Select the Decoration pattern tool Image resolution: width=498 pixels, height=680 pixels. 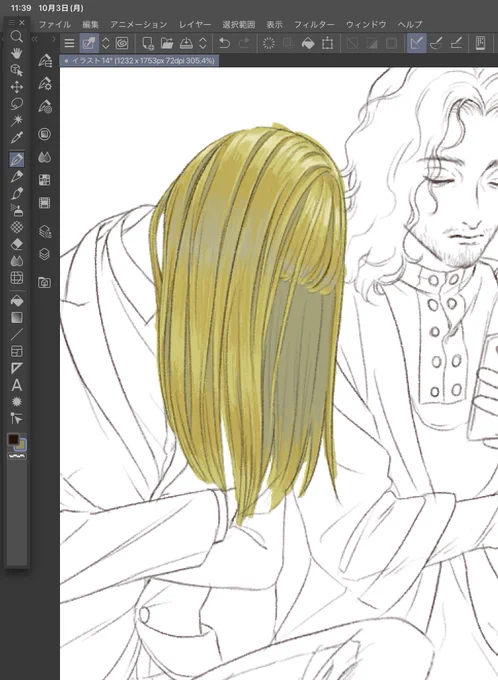click(x=16, y=227)
